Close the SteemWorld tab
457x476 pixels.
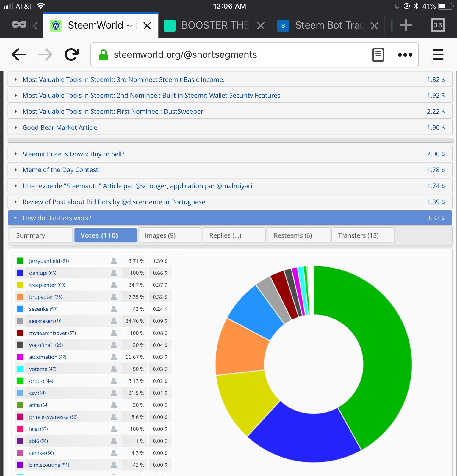147,26
